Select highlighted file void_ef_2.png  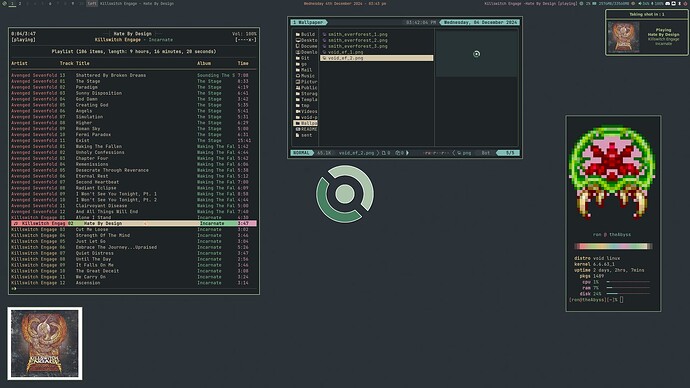(x=377, y=58)
